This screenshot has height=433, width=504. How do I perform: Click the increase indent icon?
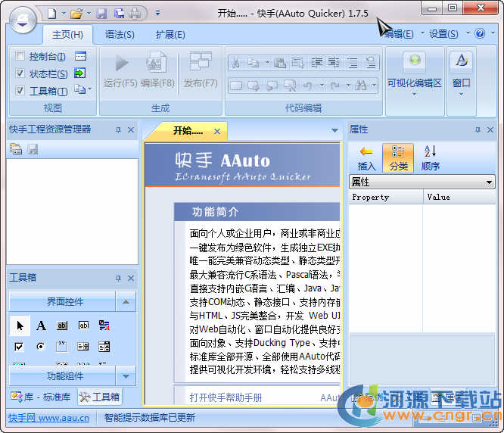click(317, 63)
